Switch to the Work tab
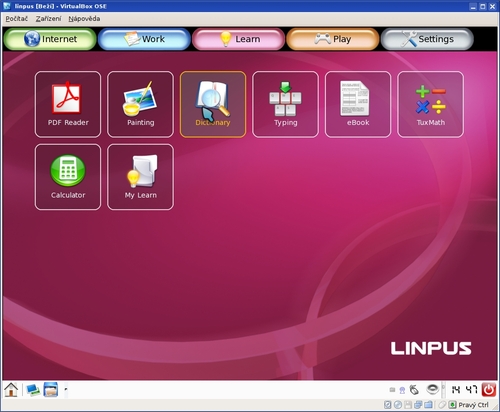500x412 pixels. pyautogui.click(x=144, y=39)
